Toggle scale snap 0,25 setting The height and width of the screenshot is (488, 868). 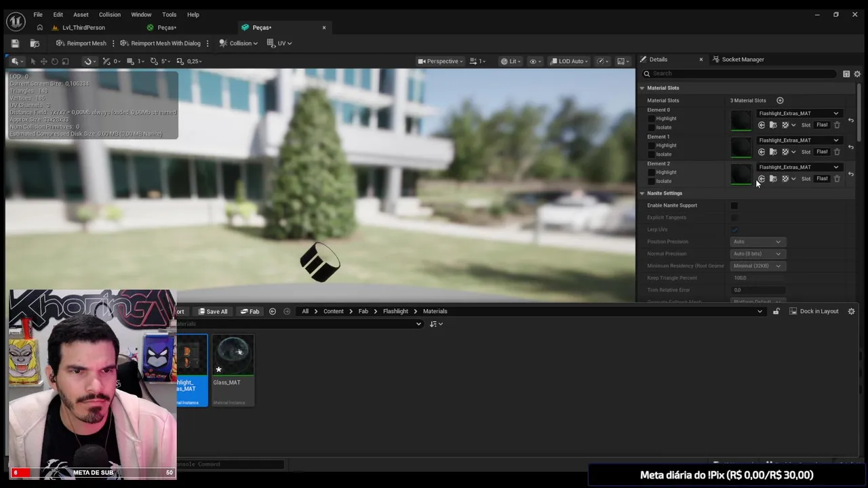coord(189,61)
